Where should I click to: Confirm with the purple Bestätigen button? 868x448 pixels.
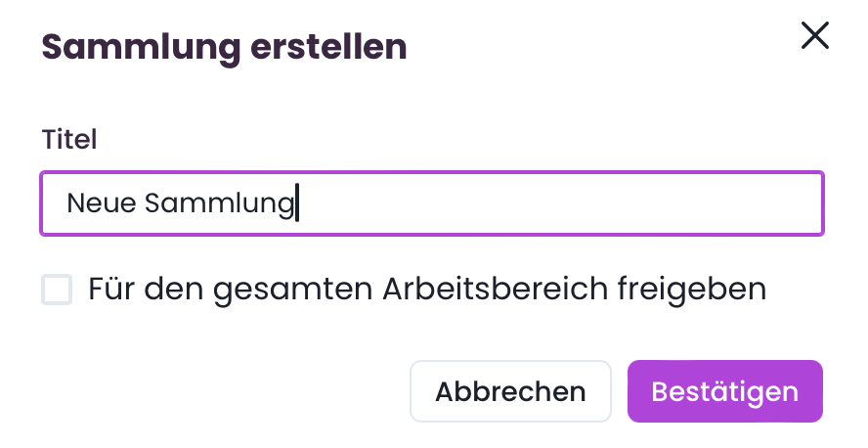click(x=725, y=391)
